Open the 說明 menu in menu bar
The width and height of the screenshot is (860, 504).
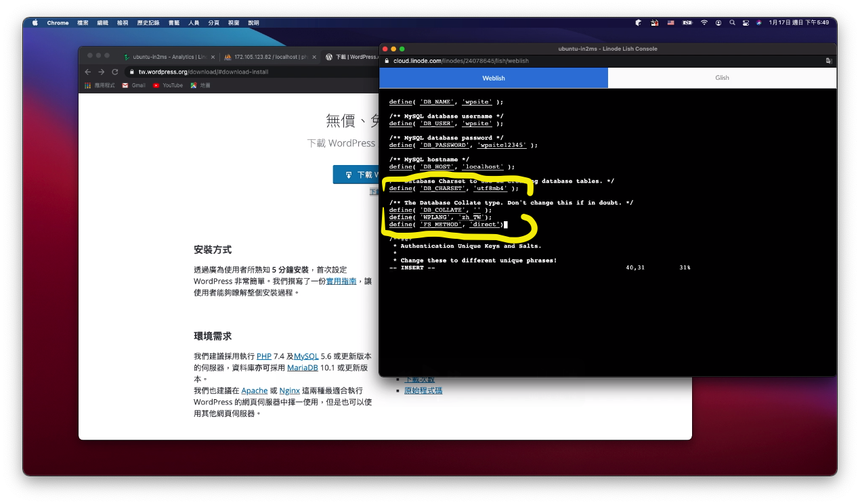click(x=253, y=22)
